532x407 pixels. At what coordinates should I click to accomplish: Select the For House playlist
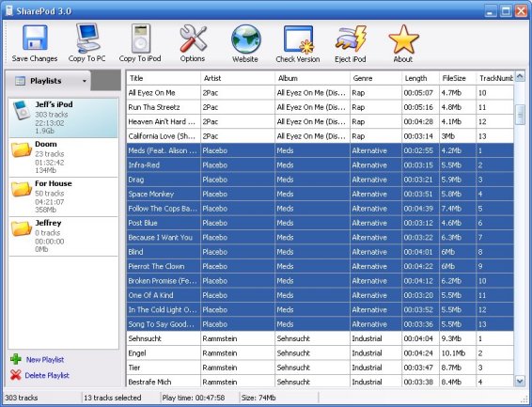click(64, 196)
